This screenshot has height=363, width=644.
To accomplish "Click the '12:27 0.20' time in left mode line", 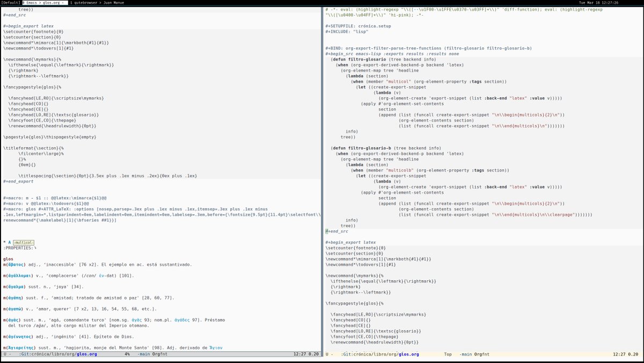I will click(306, 354).
